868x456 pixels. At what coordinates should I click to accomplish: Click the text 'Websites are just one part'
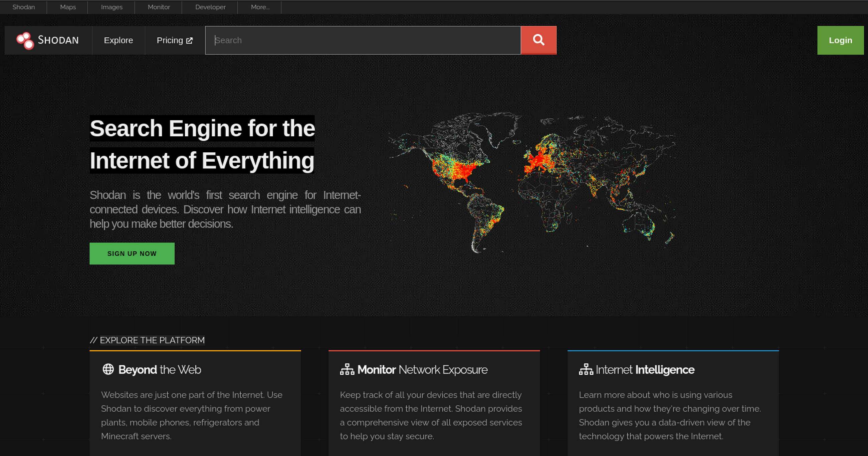click(x=153, y=395)
